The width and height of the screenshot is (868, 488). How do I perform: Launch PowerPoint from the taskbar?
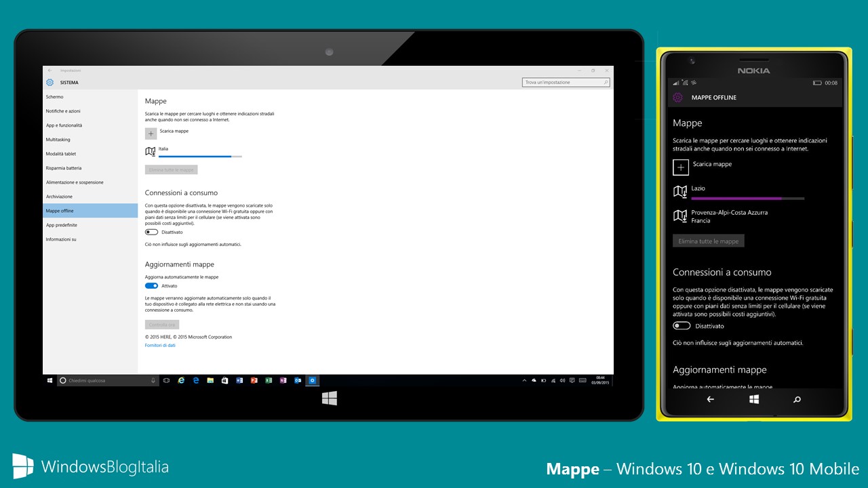[x=254, y=381]
